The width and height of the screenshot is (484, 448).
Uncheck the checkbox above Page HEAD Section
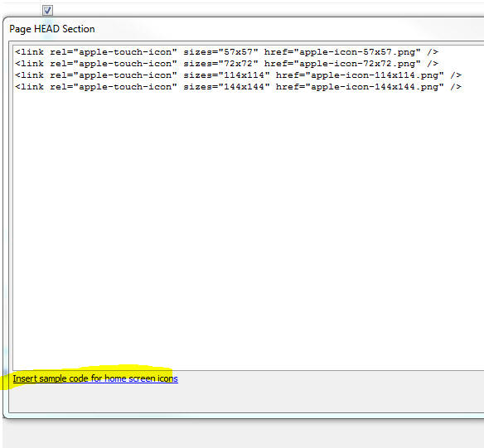pyautogui.click(x=47, y=11)
